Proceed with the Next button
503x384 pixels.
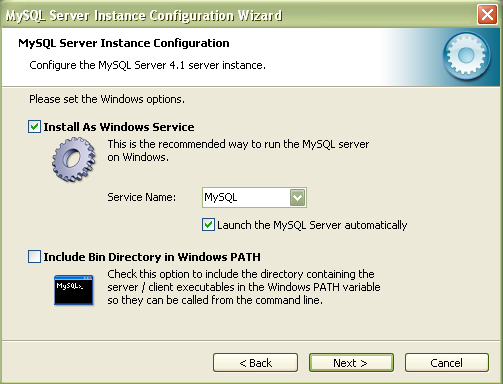(x=351, y=363)
